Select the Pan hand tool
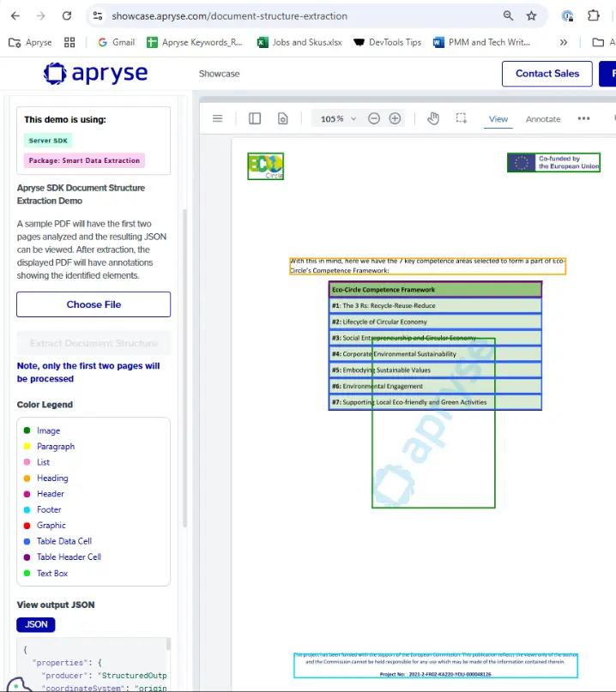The height and width of the screenshot is (692, 616). pyautogui.click(x=433, y=118)
